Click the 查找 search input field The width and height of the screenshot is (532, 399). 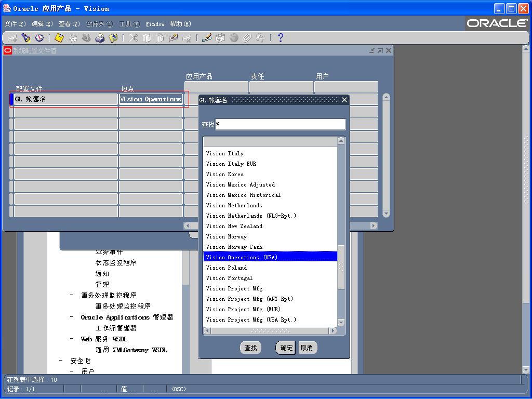pos(280,124)
